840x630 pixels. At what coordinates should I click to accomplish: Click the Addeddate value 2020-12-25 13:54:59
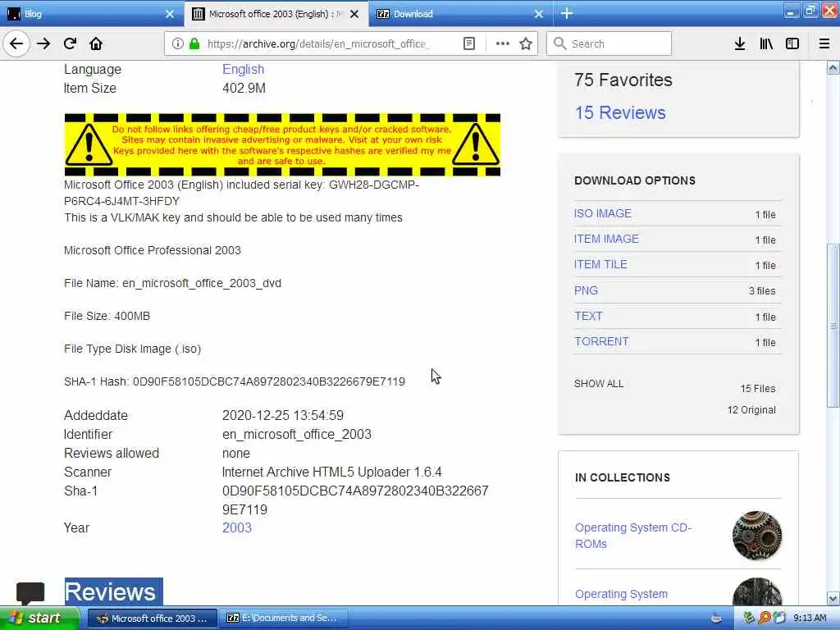(x=283, y=415)
